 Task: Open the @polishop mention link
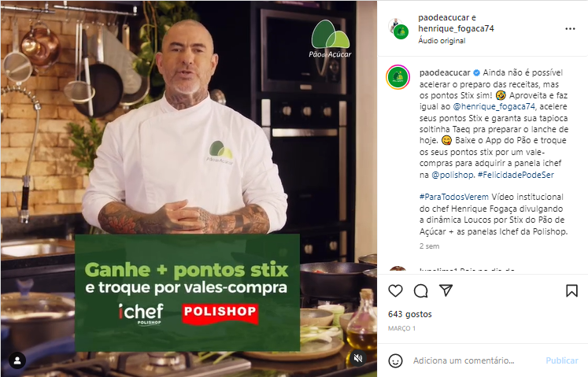pos(453,175)
